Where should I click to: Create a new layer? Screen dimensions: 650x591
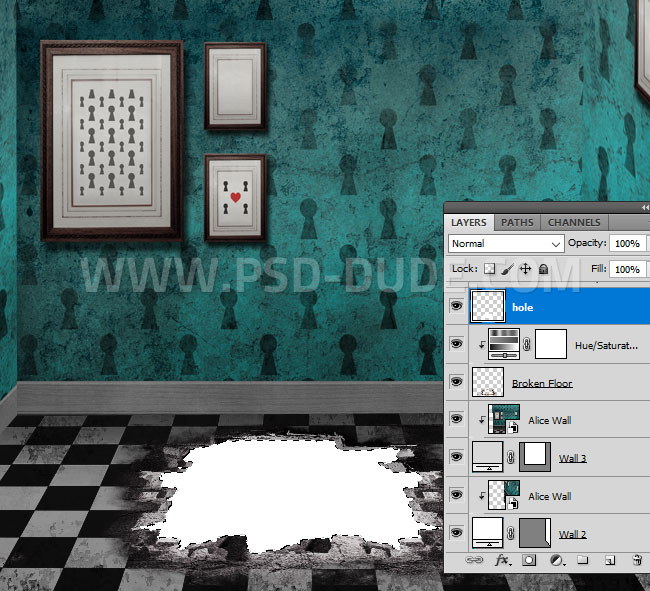(x=609, y=561)
